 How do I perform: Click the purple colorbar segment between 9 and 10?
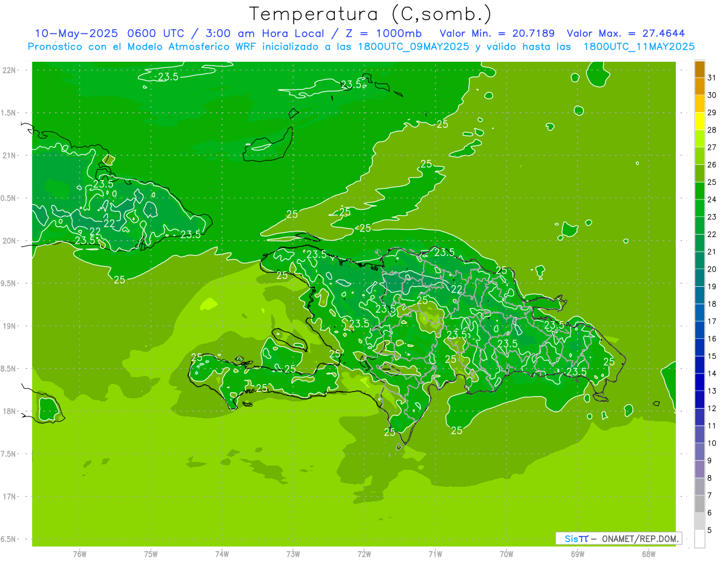coord(699,452)
